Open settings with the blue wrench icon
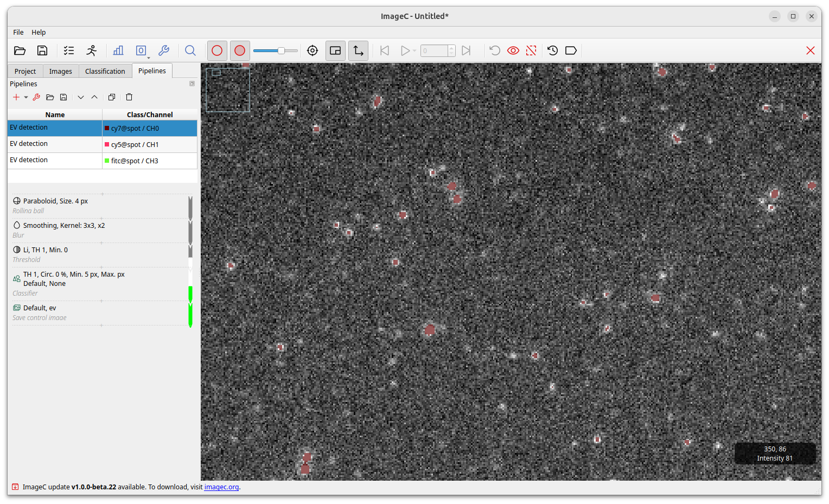The width and height of the screenshot is (829, 504). [x=164, y=50]
